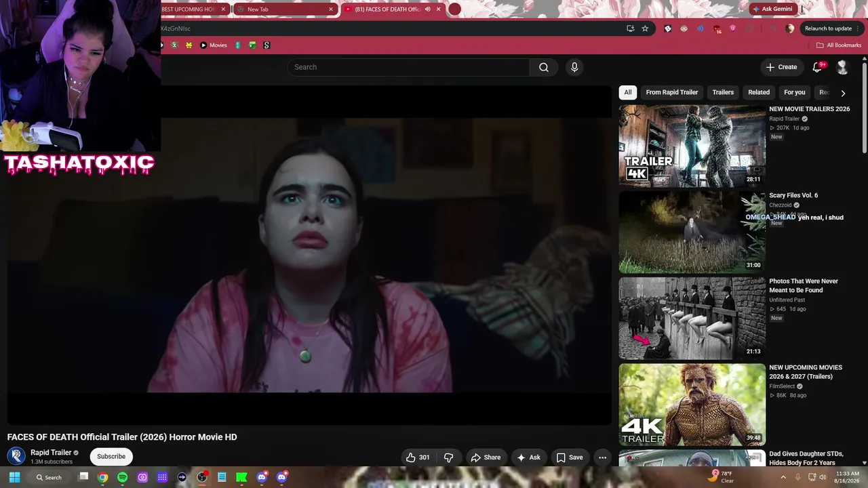
Task: Open Google Chrome from the taskbar
Action: pyautogui.click(x=102, y=477)
